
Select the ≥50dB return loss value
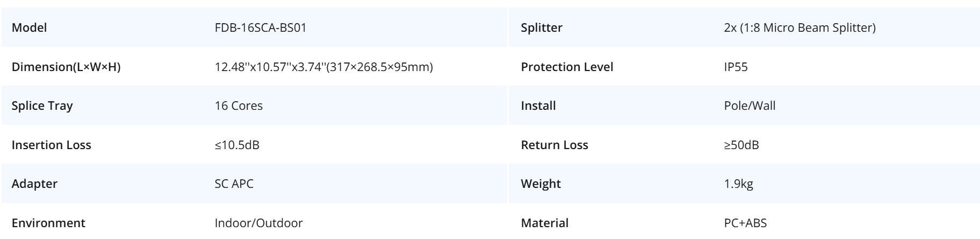click(x=741, y=145)
